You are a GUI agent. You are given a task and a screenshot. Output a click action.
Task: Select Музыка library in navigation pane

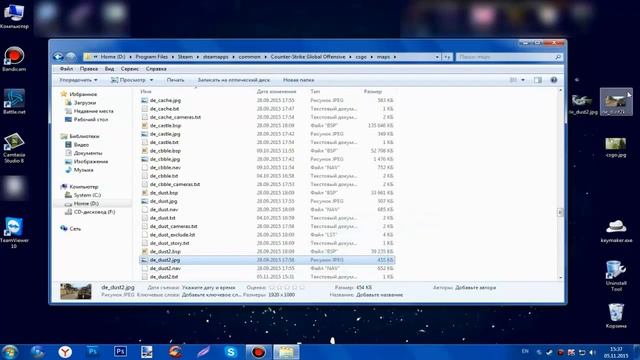click(x=83, y=170)
